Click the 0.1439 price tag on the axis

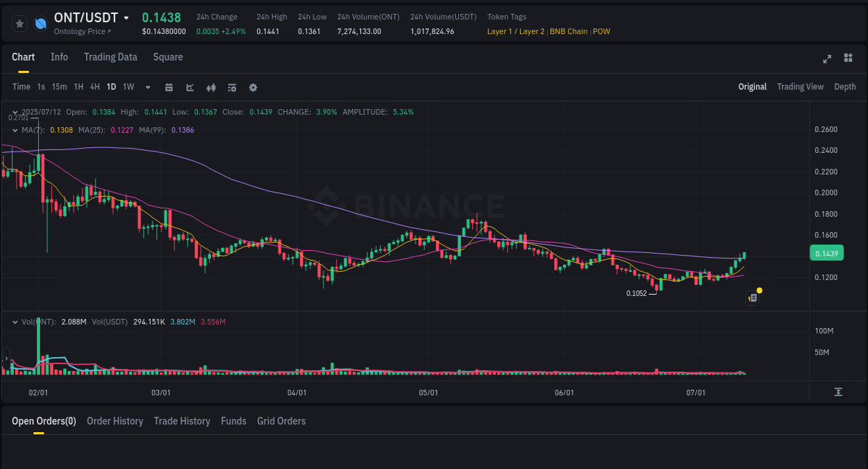(x=826, y=253)
